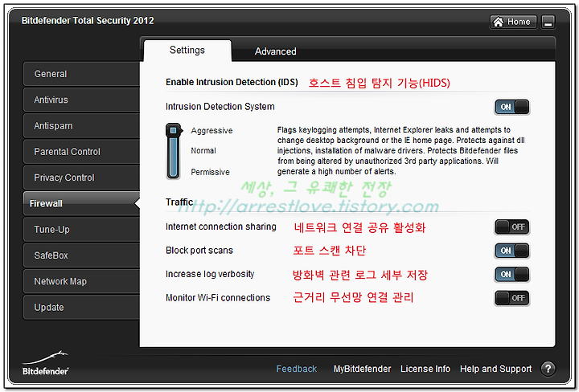
Task: Click the Aggressive level label
Action: tap(211, 131)
